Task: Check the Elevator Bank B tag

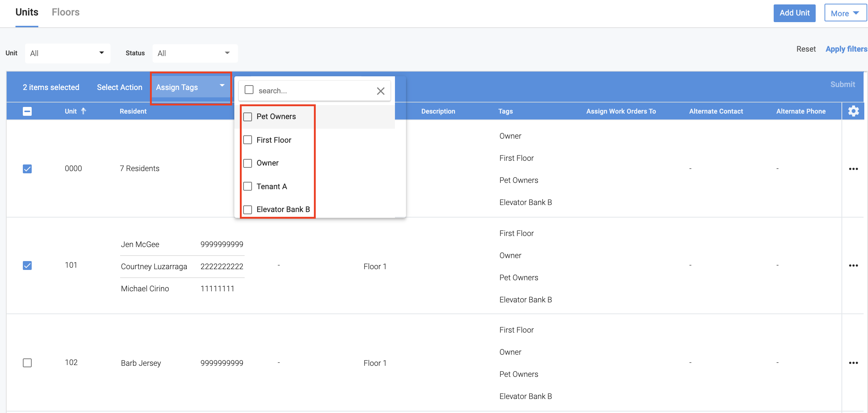Action: pyautogui.click(x=248, y=210)
